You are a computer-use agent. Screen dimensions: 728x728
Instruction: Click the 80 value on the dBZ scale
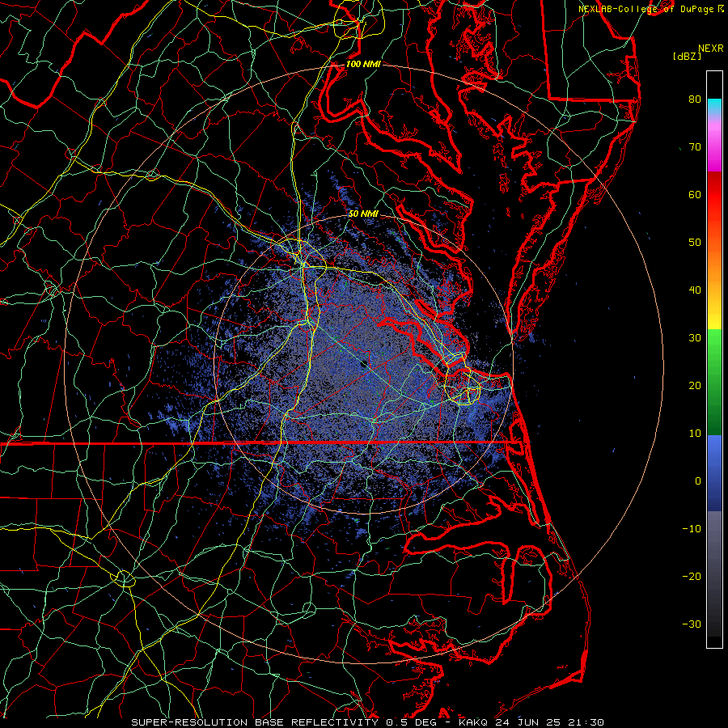point(695,99)
